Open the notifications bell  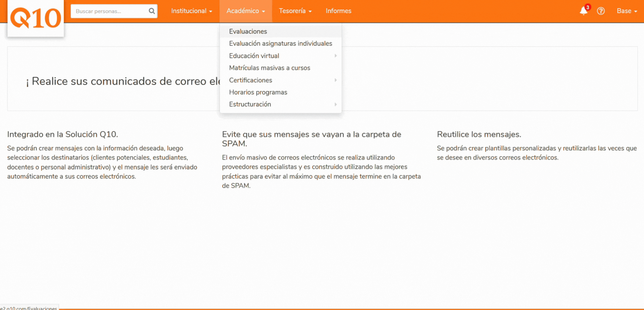(x=584, y=11)
